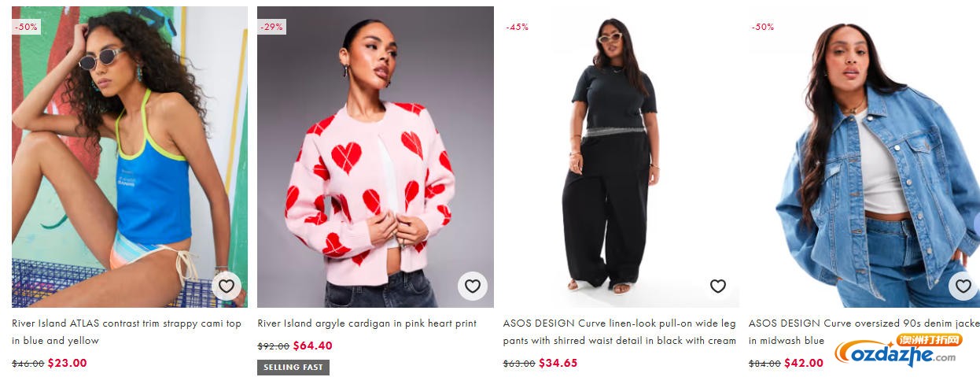The width and height of the screenshot is (980, 377).
Task: Open River Island ATLAS contrast trim cami title
Action: [x=127, y=332]
